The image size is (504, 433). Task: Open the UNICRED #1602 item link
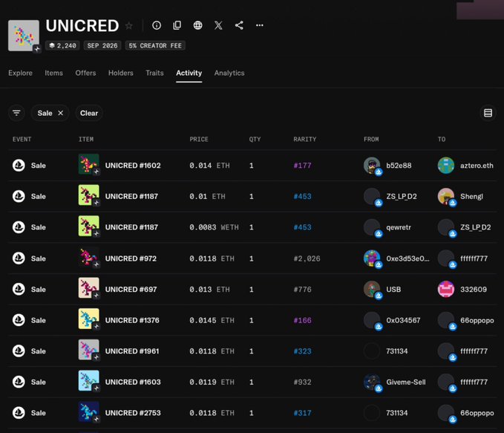(133, 166)
